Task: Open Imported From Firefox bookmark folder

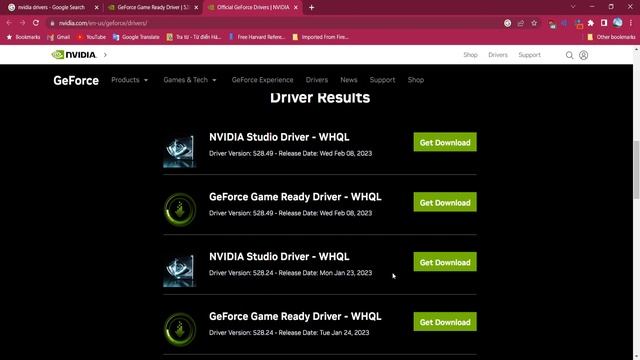Action: (x=320, y=37)
